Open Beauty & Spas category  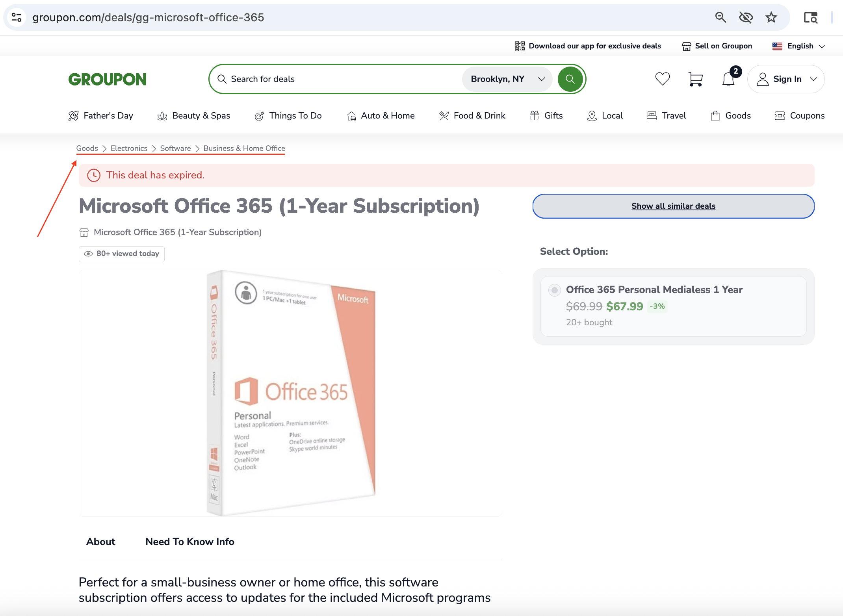click(x=193, y=115)
